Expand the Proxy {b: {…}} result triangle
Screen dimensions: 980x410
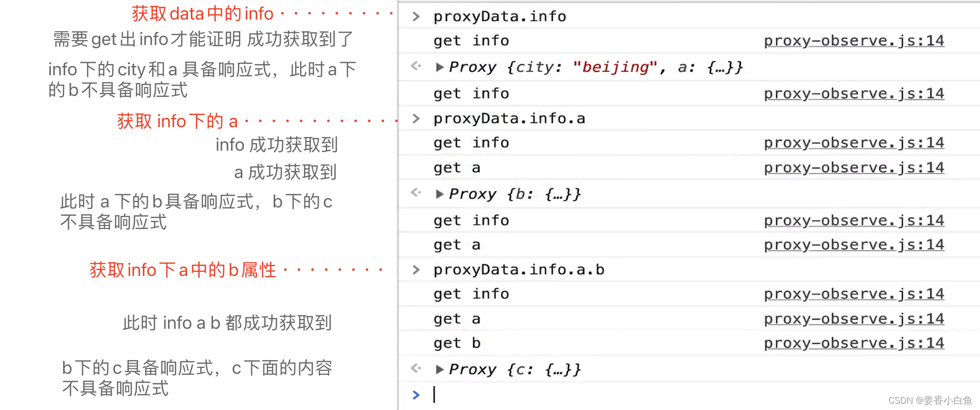click(x=439, y=194)
